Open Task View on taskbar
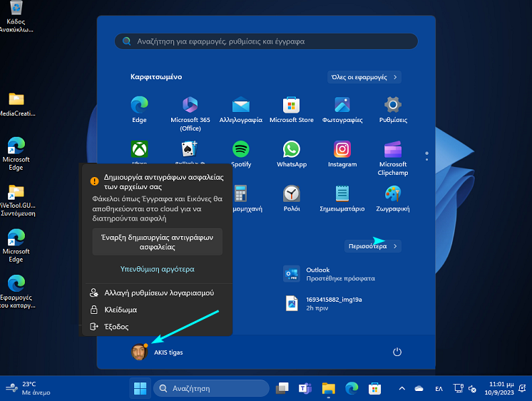The width and height of the screenshot is (532, 401). [282, 388]
